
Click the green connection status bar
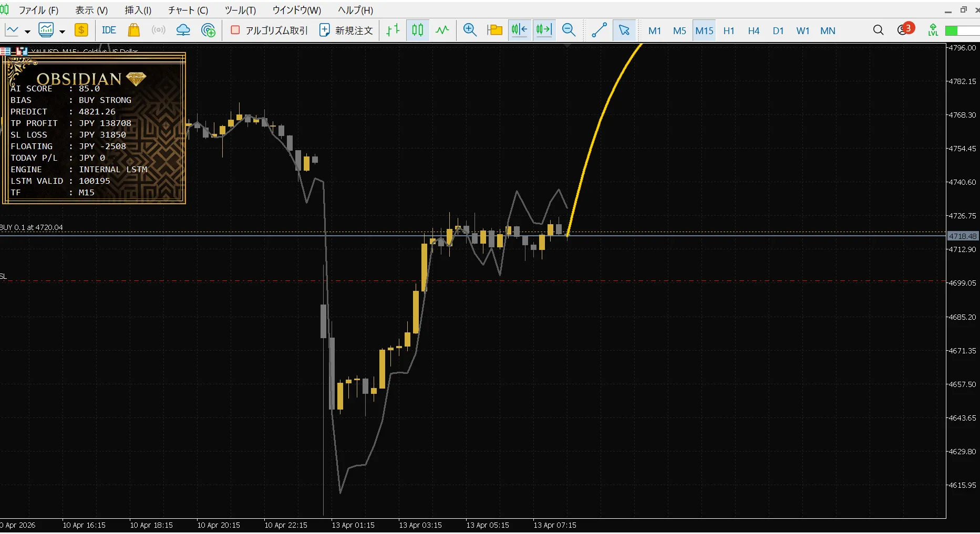point(962,31)
